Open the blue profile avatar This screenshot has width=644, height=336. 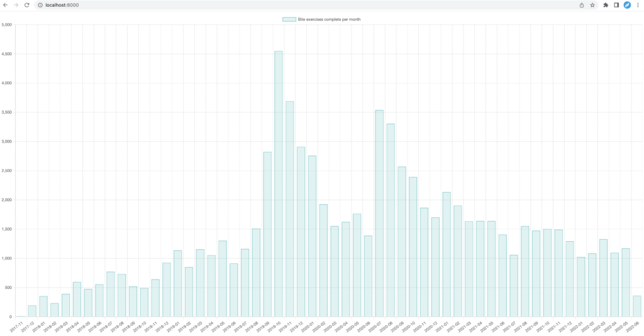[x=627, y=5]
